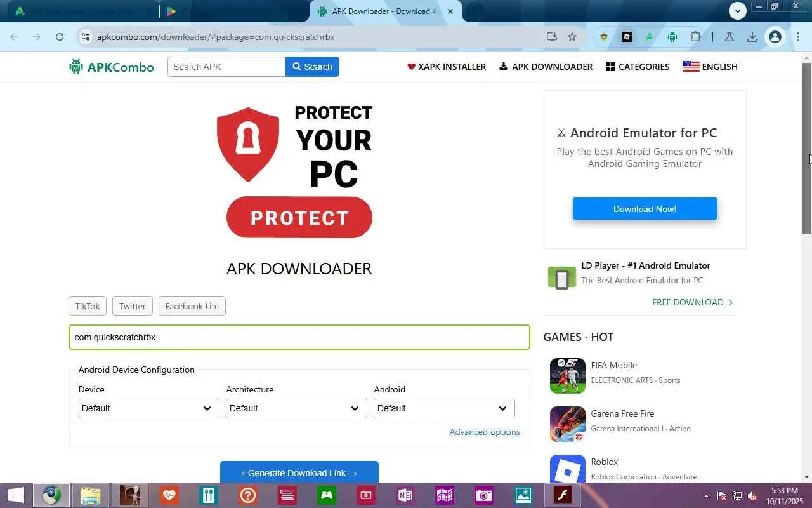Click the red PROTECT ad button
Image resolution: width=812 pixels, height=508 pixels.
(299, 217)
